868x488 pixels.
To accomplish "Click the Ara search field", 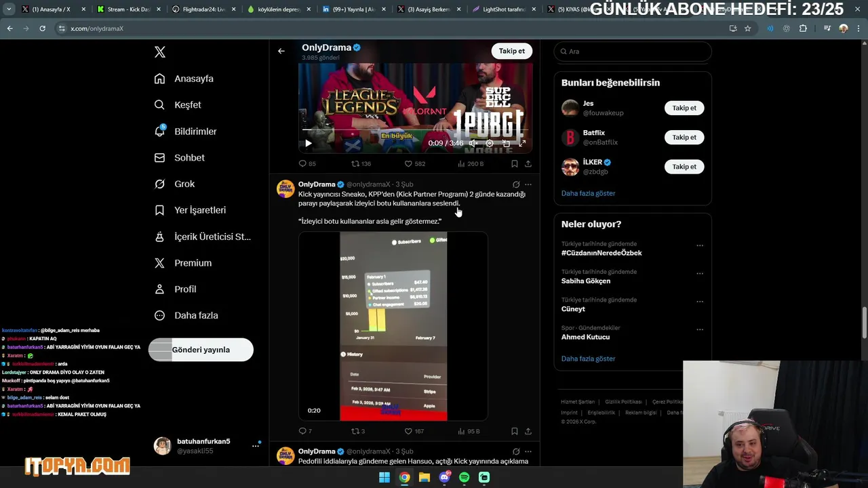I will click(x=633, y=52).
